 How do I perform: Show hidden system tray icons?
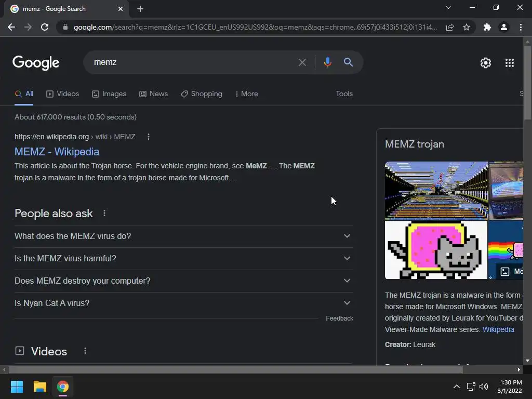coord(457,387)
